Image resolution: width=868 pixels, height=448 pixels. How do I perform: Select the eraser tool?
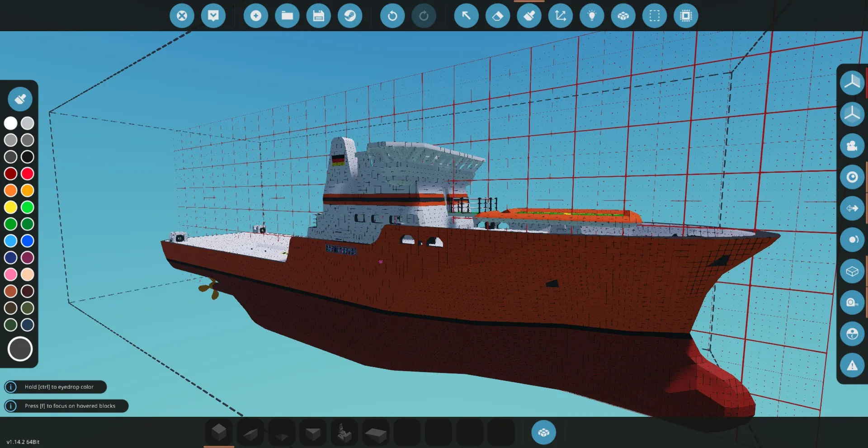[497, 16]
